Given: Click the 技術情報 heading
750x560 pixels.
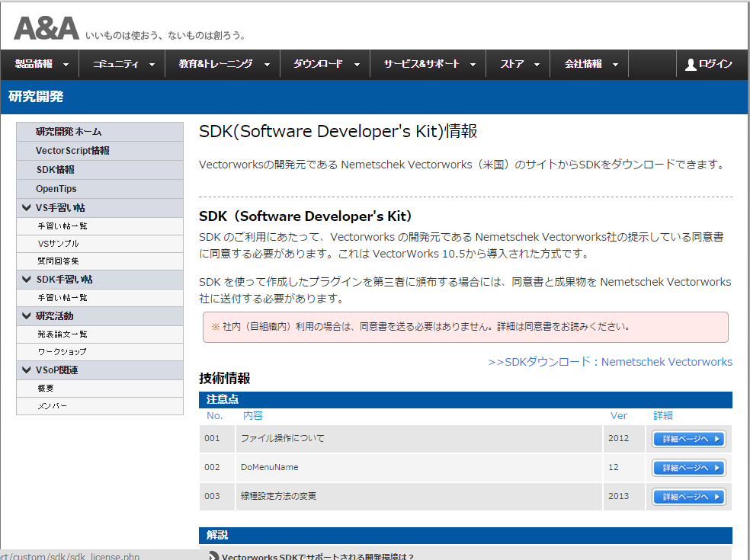Looking at the screenshot, I should point(225,378).
